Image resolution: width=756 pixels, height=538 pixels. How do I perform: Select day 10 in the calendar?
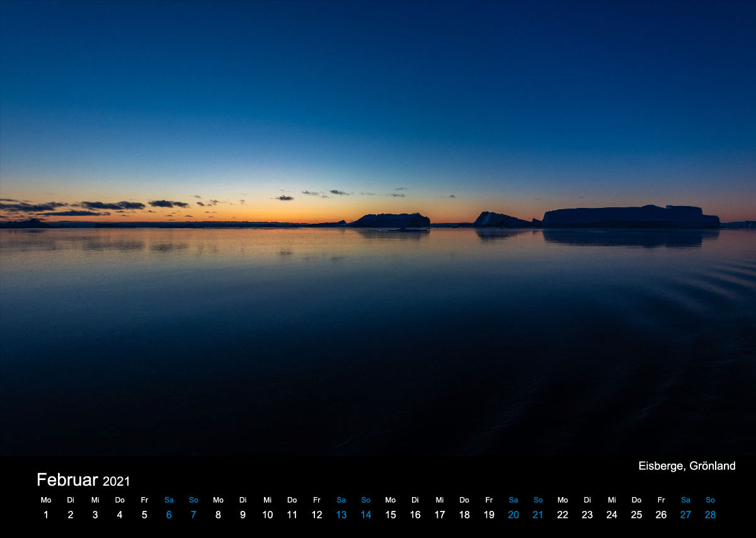[267, 515]
